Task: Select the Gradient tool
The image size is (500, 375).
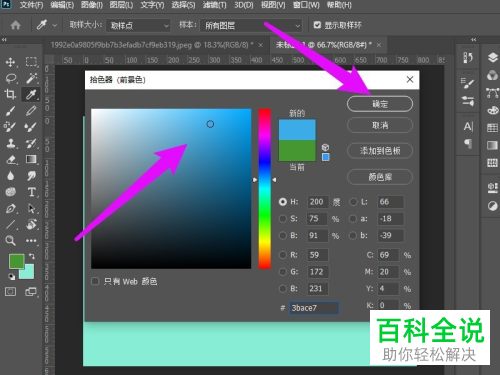Action: pyautogui.click(x=31, y=159)
